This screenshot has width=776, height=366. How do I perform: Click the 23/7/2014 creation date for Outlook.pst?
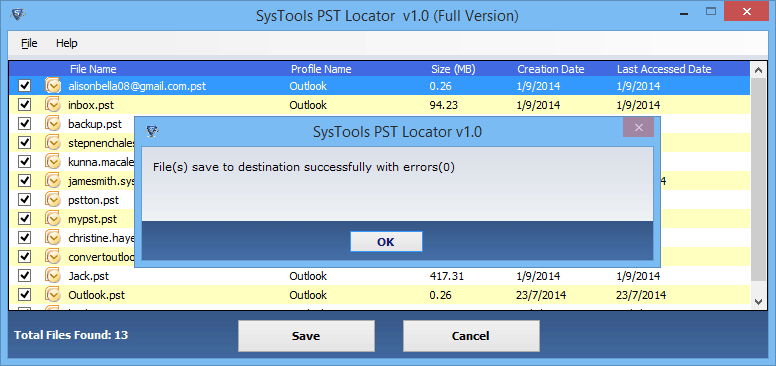pyautogui.click(x=541, y=295)
